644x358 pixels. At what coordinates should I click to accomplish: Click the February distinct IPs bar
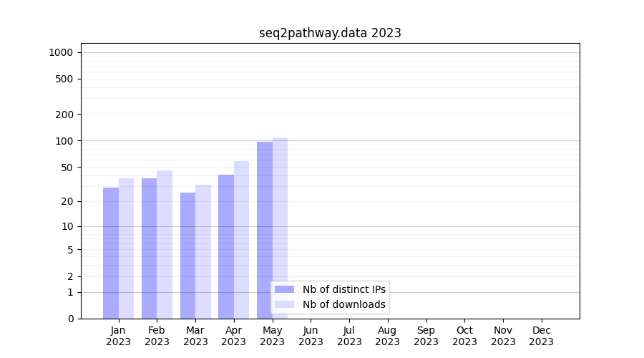tap(149, 248)
